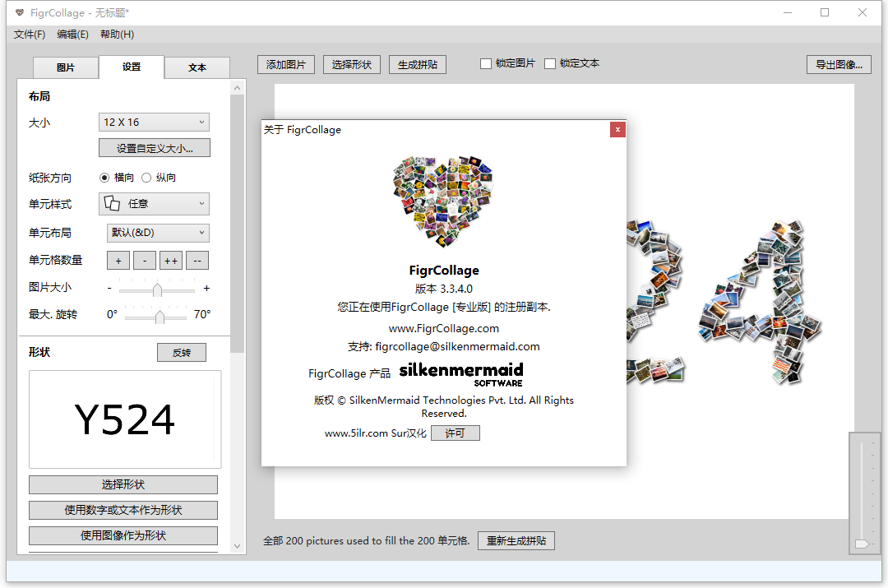
Task: Click 使用数字或文本作为形状 button
Action: coord(123,511)
